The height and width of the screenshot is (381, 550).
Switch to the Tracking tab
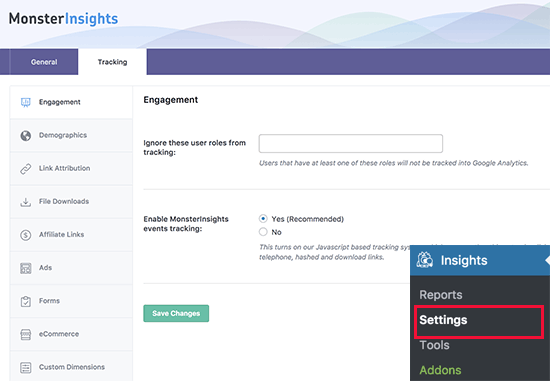112,62
